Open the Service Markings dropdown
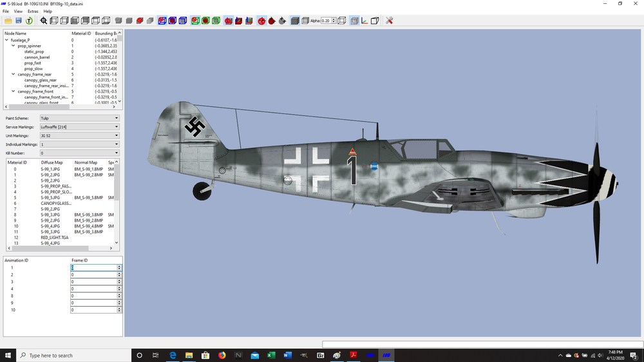 coord(79,127)
